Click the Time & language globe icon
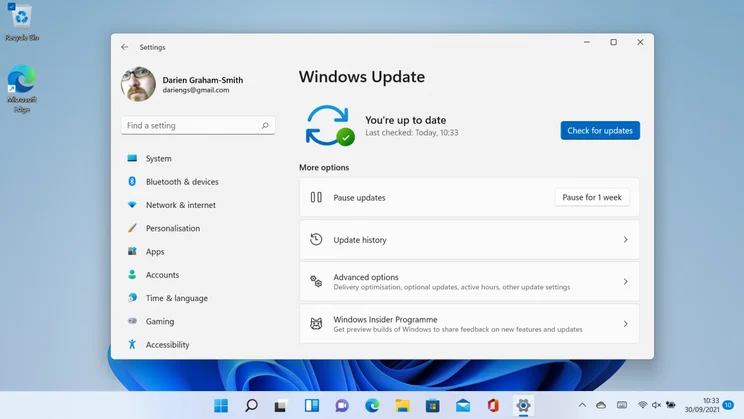This screenshot has height=419, width=744. [132, 298]
